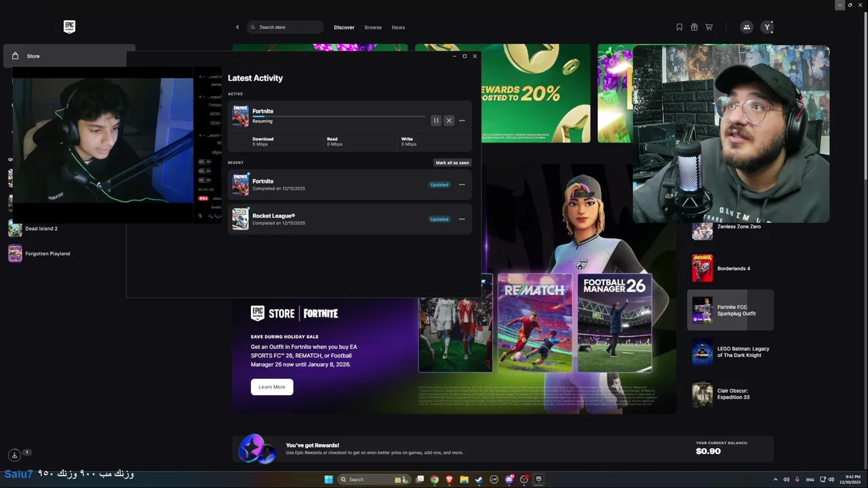Click the Updated badge for Fortnite
The image size is (868, 488).
click(x=439, y=184)
